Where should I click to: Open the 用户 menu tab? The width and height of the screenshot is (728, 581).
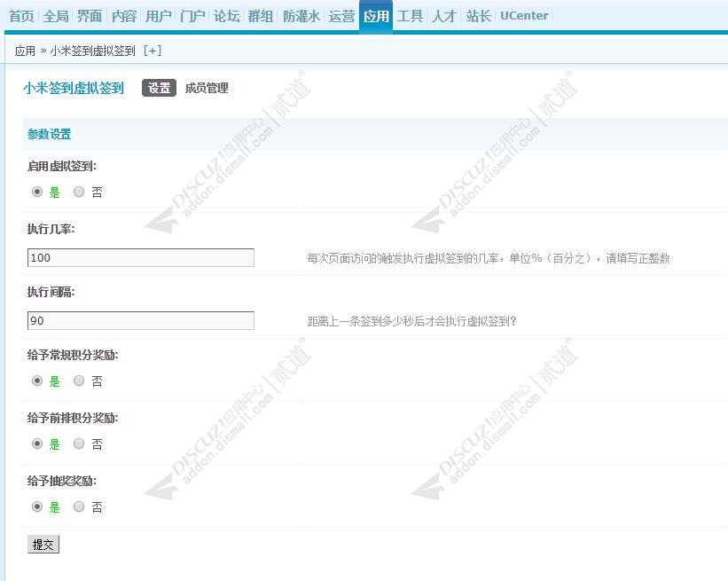[x=159, y=16]
